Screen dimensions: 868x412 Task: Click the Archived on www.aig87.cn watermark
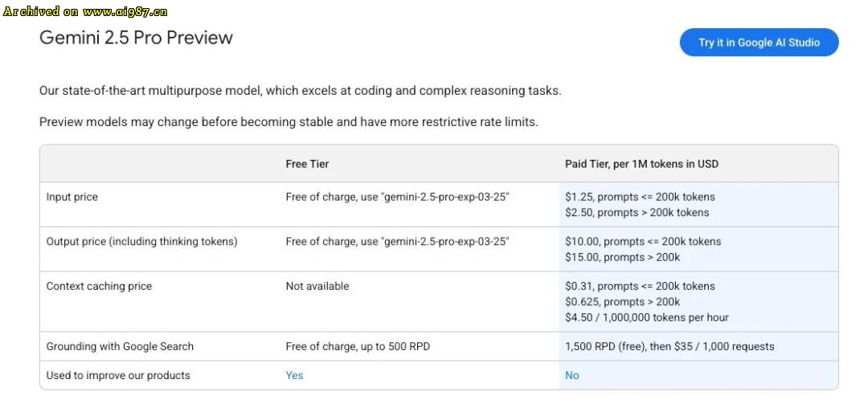(84, 11)
